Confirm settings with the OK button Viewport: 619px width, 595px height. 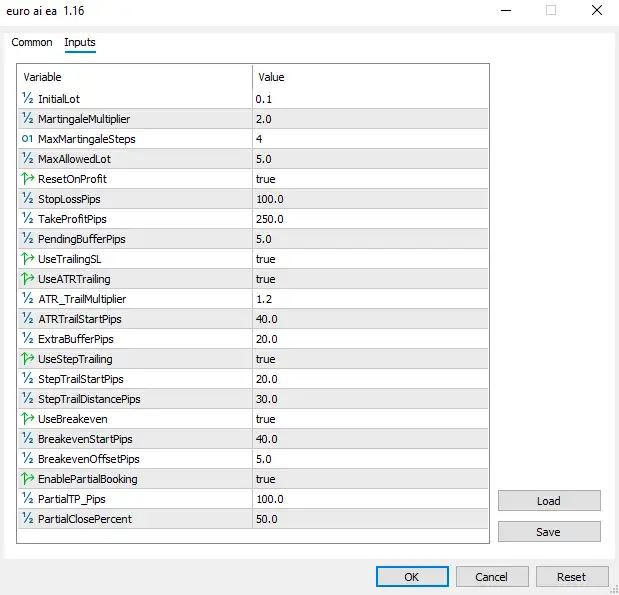point(411,577)
